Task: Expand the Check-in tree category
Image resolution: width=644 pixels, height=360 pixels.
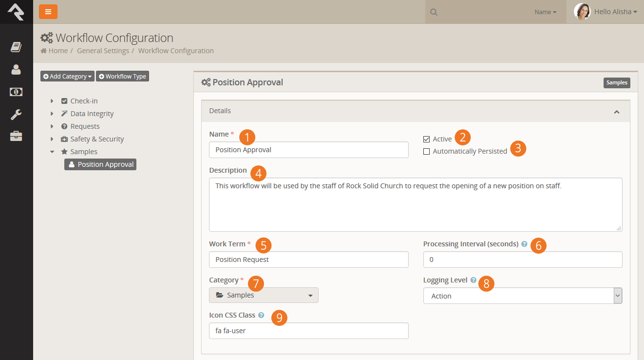Action: click(52, 101)
